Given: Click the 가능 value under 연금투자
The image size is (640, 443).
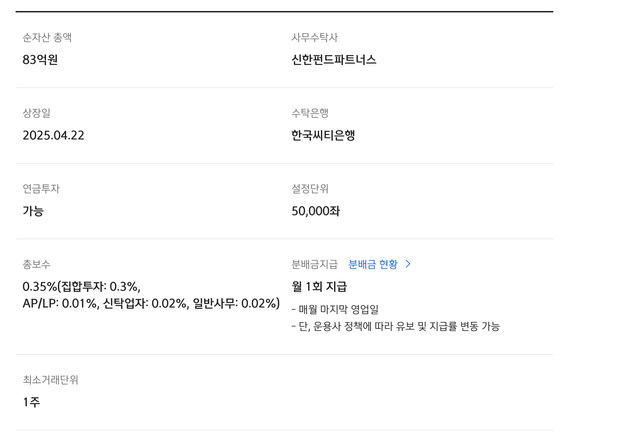Looking at the screenshot, I should point(33,211).
